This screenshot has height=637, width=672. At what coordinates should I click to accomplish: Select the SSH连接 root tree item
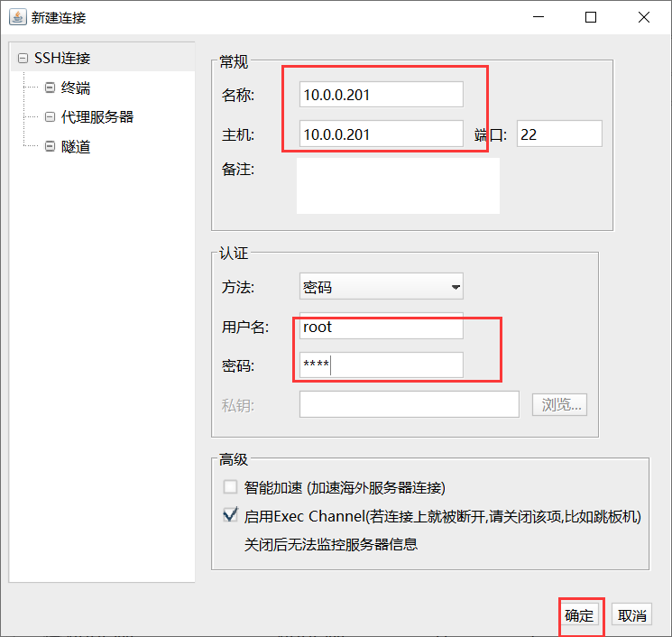(x=62, y=58)
